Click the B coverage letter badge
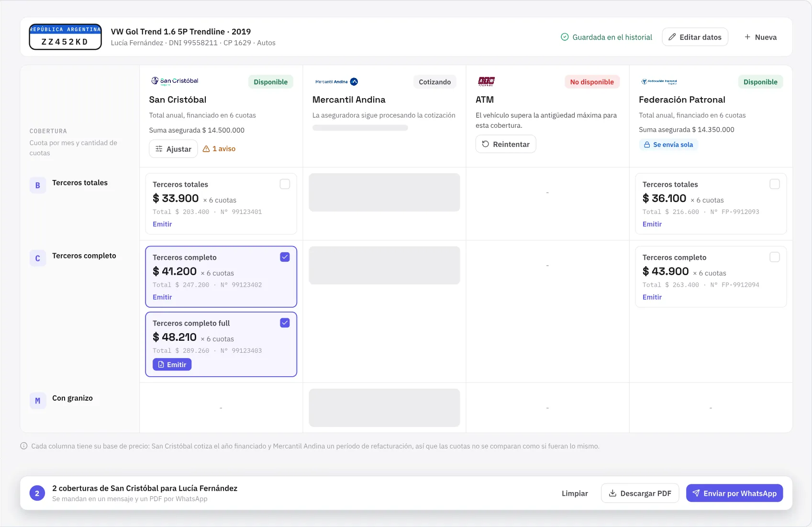 tap(38, 186)
